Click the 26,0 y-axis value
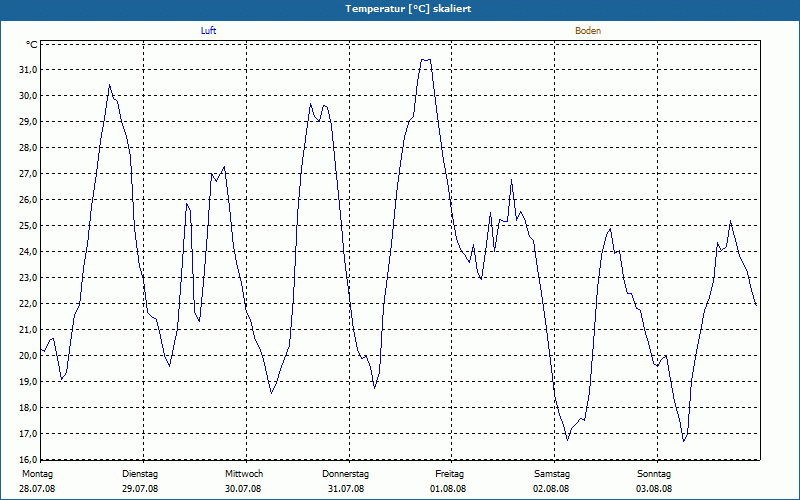 pos(28,199)
